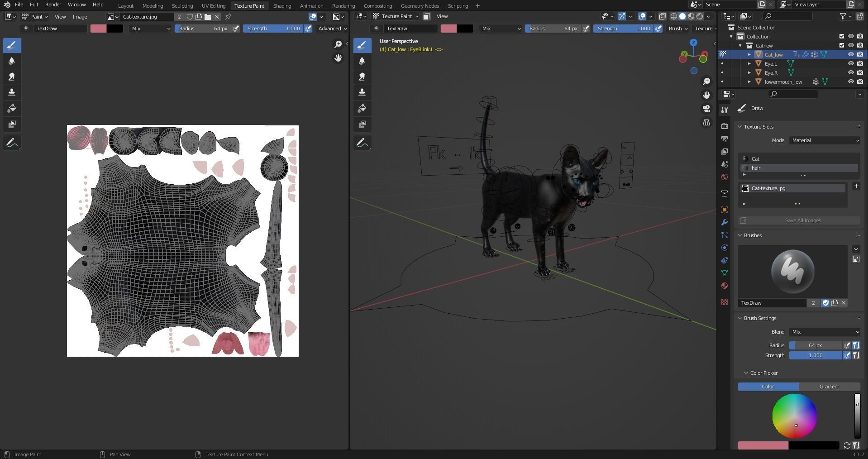Select Soften tool in 3D viewport toolbar

362,61
